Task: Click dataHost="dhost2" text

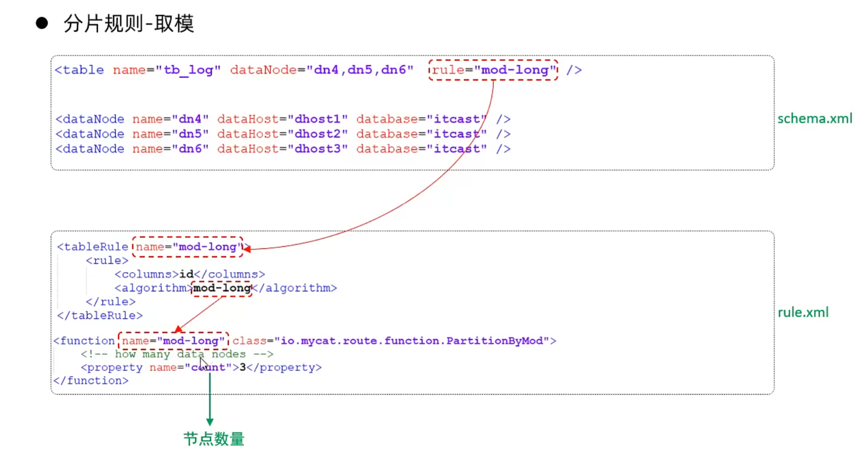Action: (282, 134)
